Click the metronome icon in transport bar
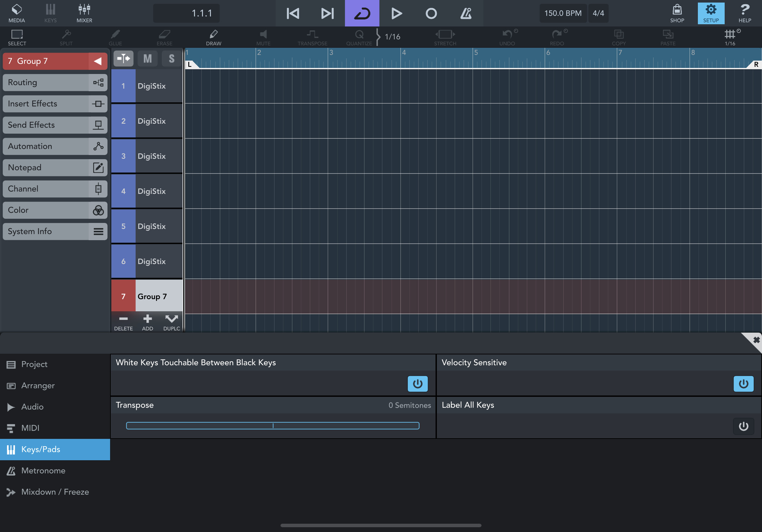This screenshot has height=532, width=762. click(x=466, y=13)
